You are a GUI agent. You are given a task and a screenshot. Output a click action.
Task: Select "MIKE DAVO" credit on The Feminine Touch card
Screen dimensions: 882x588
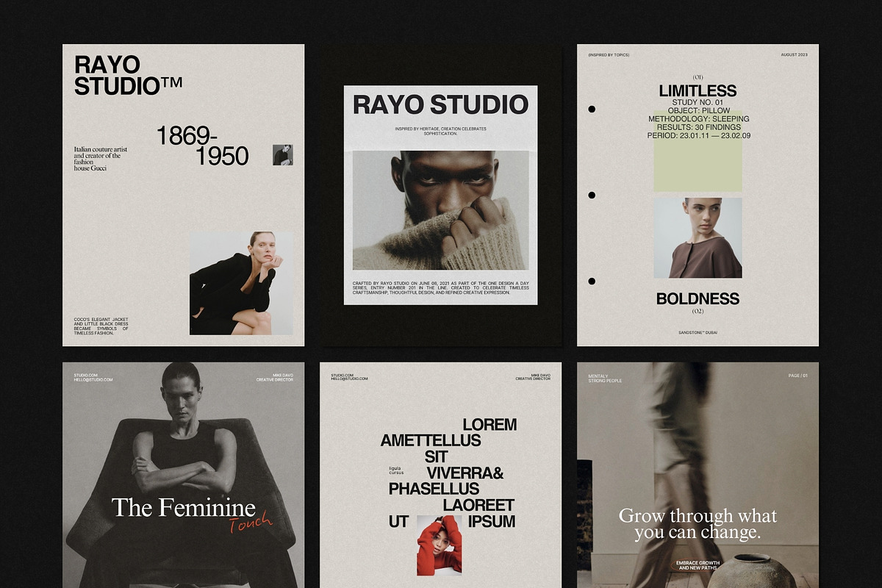[x=283, y=376]
